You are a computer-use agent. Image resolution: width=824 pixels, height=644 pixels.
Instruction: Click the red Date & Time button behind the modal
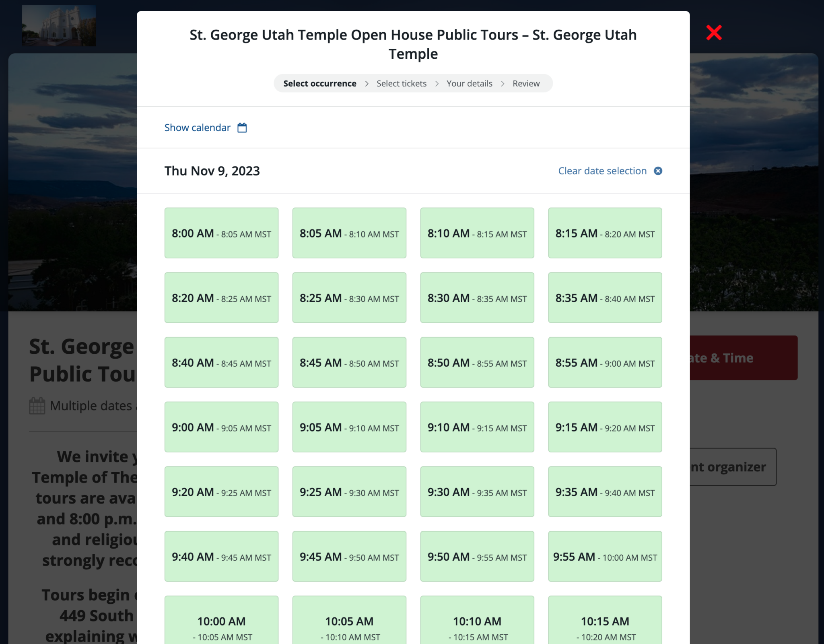coord(744,358)
